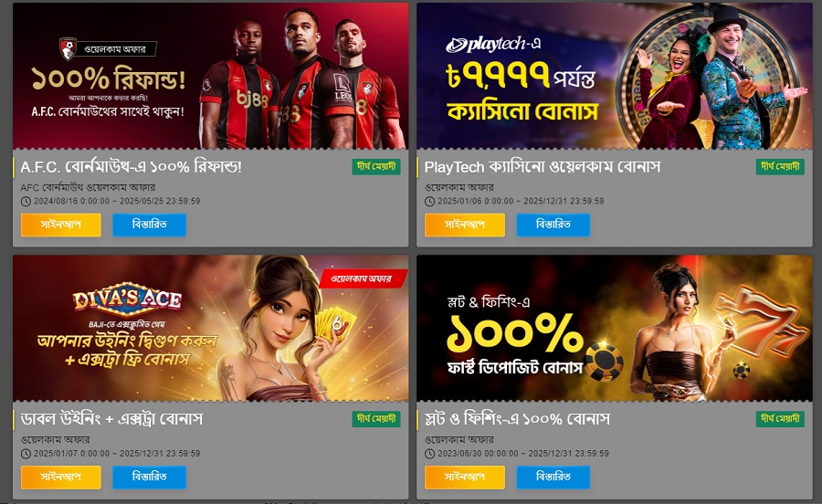The image size is (822, 504).
Task: Open বিস্তারিত for the A.F.C. বোর্নমাউথ offer
Action: pos(150,225)
